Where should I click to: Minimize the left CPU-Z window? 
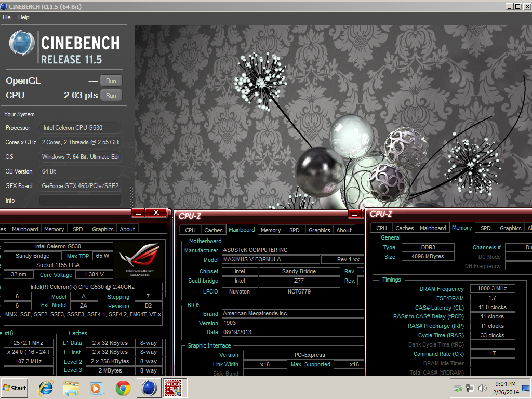(138, 212)
